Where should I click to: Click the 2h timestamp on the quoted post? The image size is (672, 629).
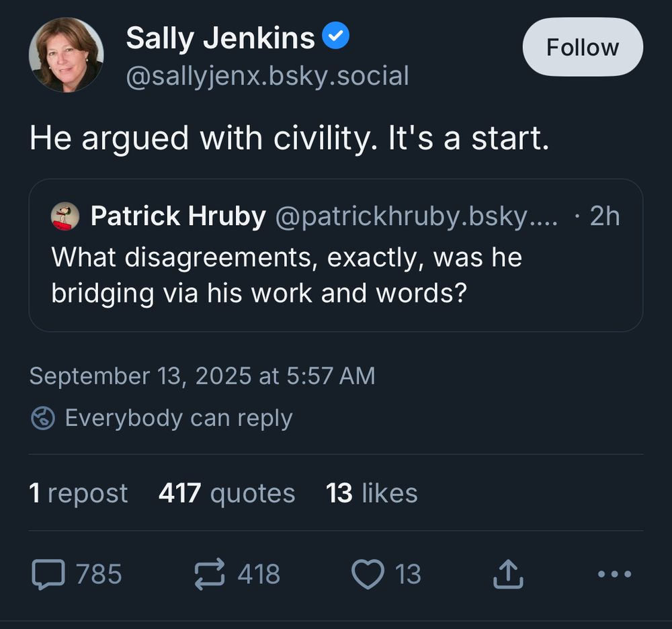pyautogui.click(x=607, y=216)
